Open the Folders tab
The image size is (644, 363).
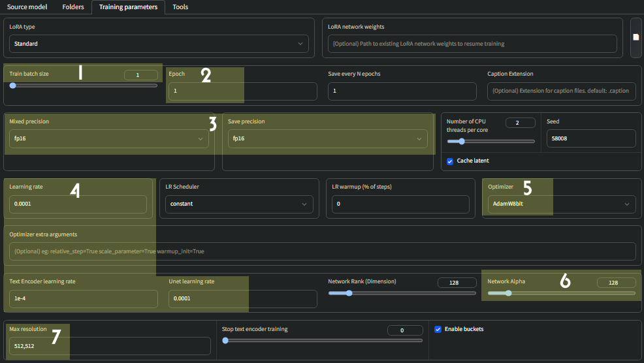click(72, 7)
